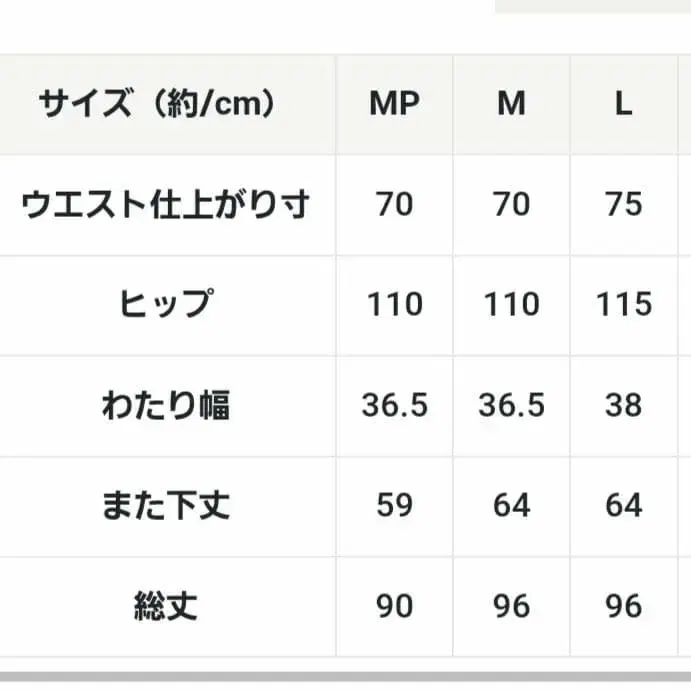
Task: Click the ヒップ row label
Action: tap(166, 305)
